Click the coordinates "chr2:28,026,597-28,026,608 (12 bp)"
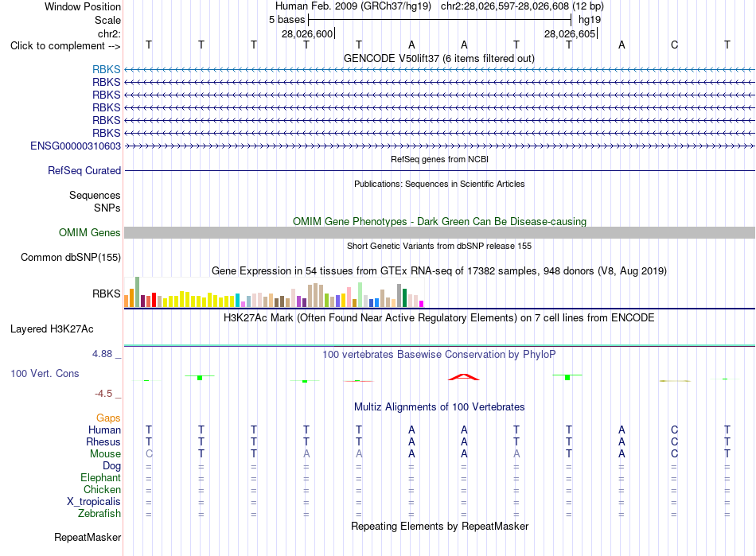 522,6
